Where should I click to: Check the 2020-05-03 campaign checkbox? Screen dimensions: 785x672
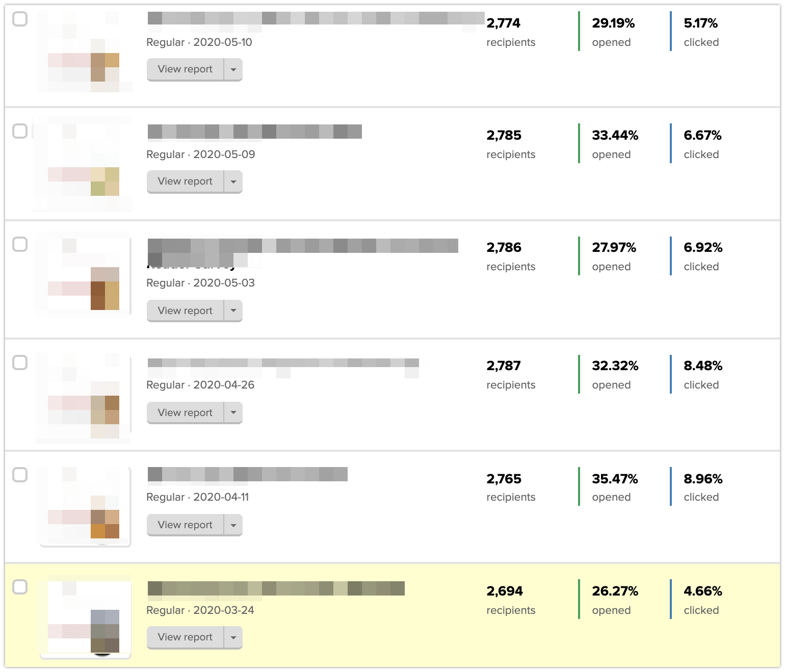[20, 244]
